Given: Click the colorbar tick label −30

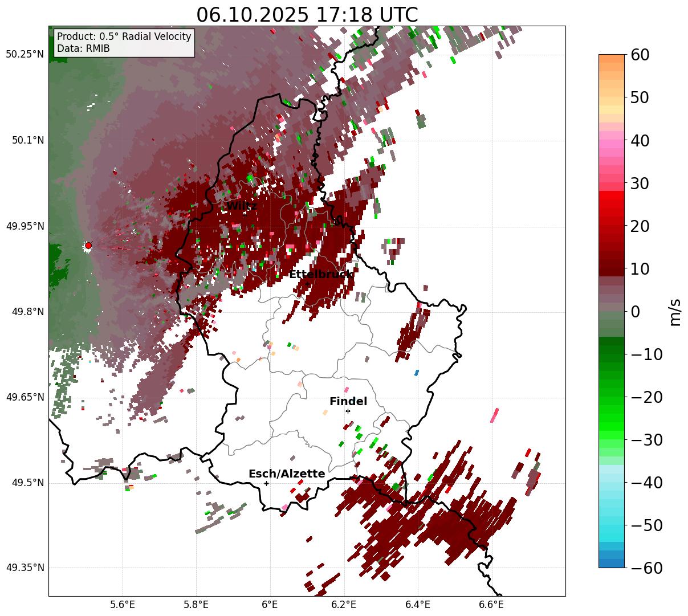Looking at the screenshot, I should (x=646, y=439).
